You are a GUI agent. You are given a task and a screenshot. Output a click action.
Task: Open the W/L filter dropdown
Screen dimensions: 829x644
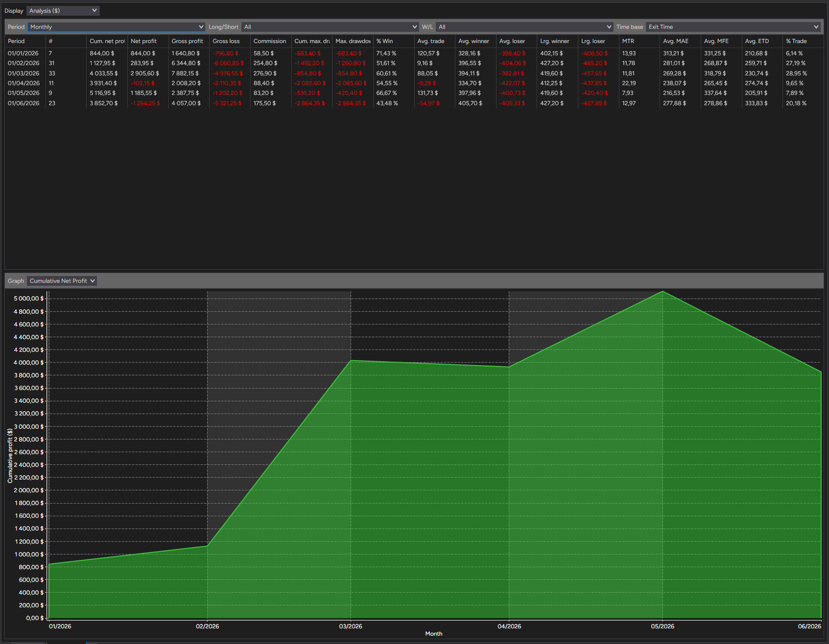pos(524,27)
